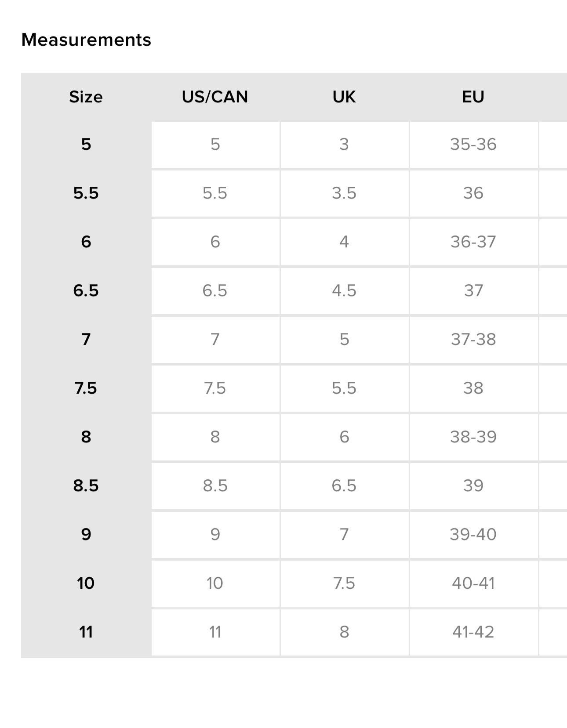Click the EU 37-38 cell
Viewport: 567px width, 728px height.
click(x=473, y=340)
